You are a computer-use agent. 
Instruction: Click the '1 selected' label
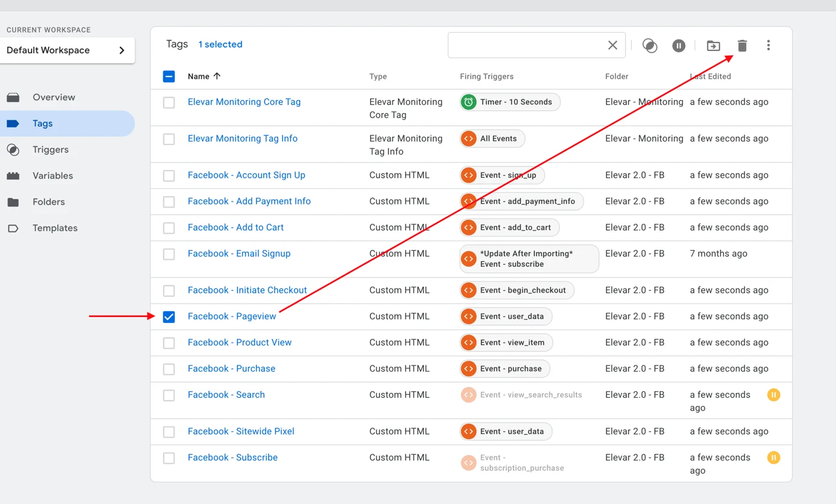(x=220, y=44)
